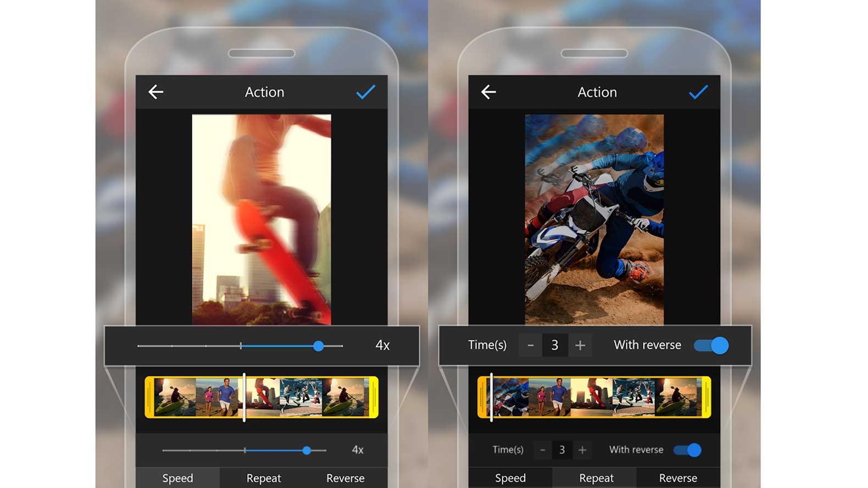Toggle the large With reverse switch
Screen dimensions: 868x488
coord(711,345)
